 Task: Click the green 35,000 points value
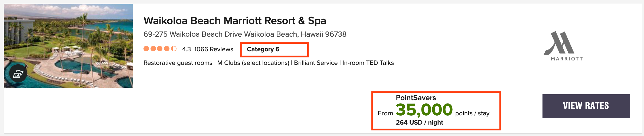[x=424, y=110]
